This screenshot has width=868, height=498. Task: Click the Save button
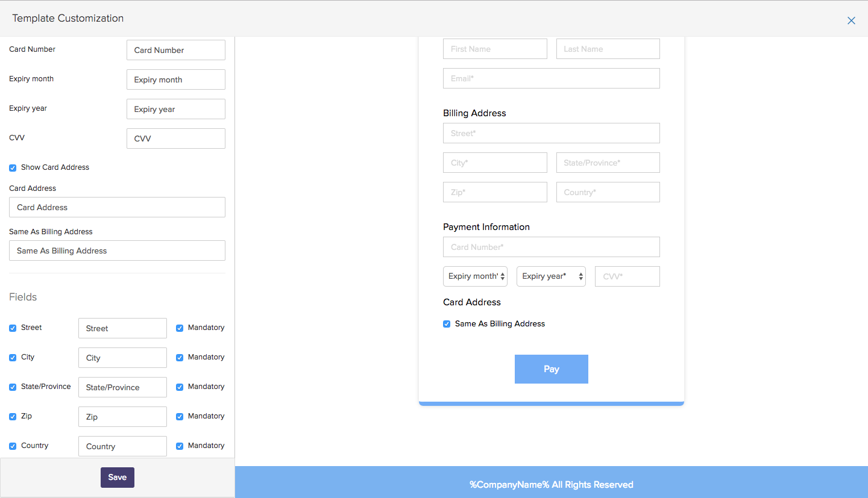pyautogui.click(x=117, y=477)
